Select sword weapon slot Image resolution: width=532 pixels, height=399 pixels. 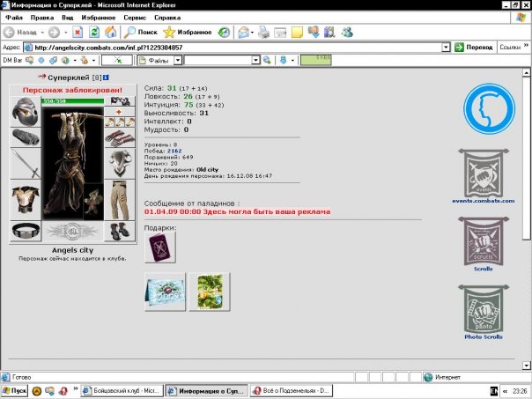[x=26, y=163]
